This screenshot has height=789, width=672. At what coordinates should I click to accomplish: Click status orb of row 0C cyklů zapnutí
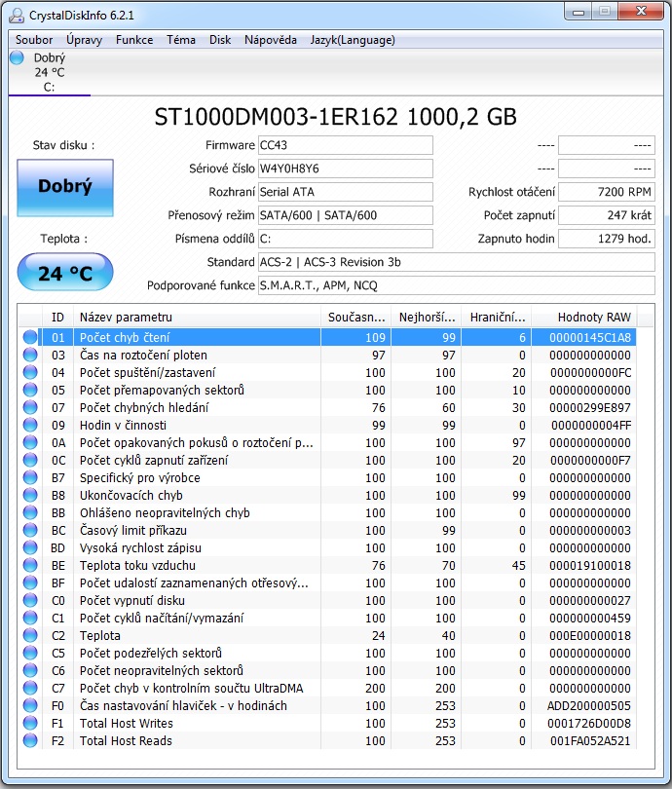tap(30, 461)
